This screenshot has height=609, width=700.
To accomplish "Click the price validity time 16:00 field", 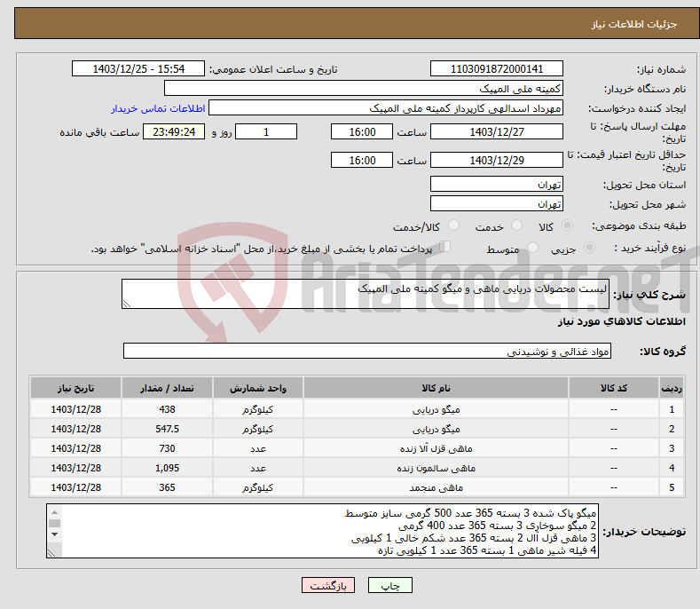I will 362,160.
